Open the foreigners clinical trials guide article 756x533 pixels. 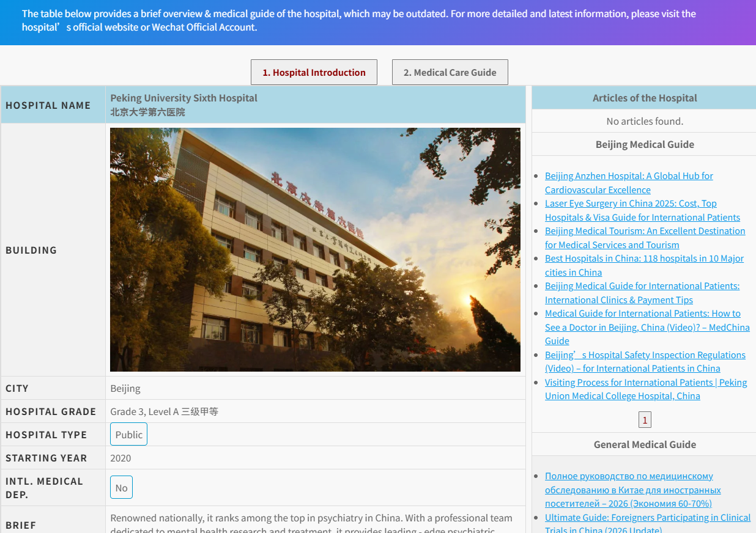point(648,517)
